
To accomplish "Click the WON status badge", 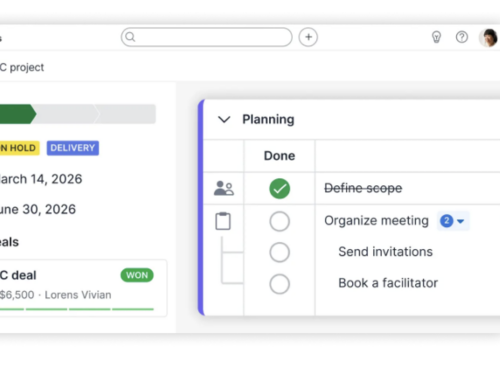I will click(137, 275).
